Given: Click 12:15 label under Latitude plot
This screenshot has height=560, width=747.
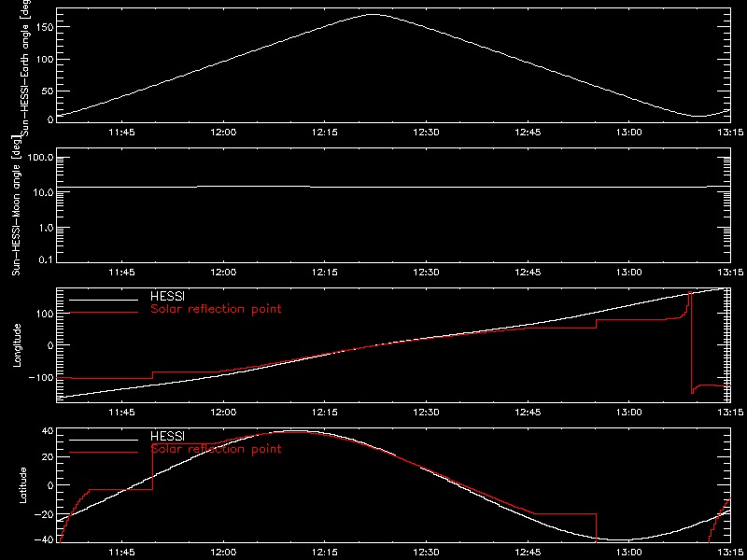Looking at the screenshot, I should click(325, 553).
